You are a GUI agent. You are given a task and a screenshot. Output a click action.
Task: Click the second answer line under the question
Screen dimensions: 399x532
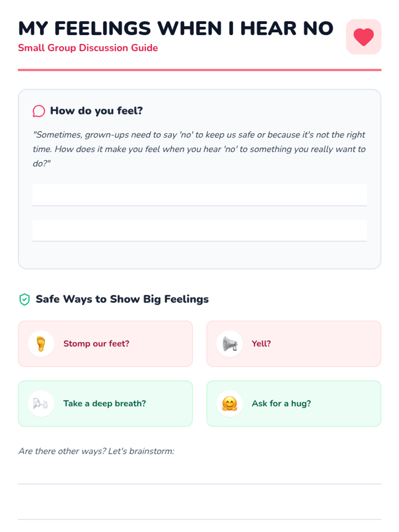[x=199, y=230]
